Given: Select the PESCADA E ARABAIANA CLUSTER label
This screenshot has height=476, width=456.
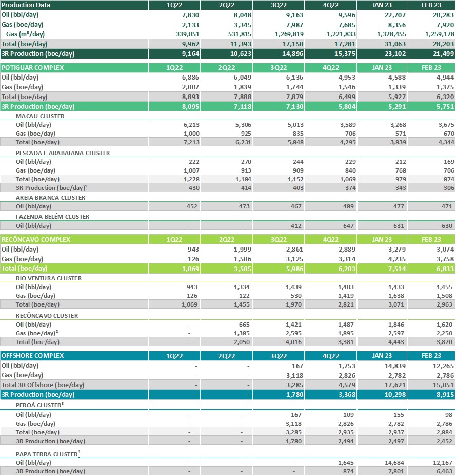Looking at the screenshot, I should pyautogui.click(x=63, y=153).
